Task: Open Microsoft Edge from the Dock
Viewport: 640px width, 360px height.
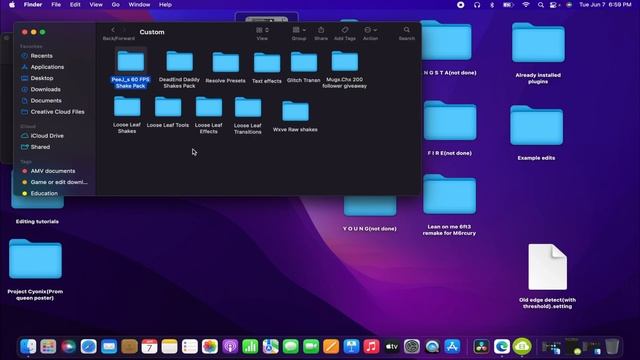Action: 502,347
